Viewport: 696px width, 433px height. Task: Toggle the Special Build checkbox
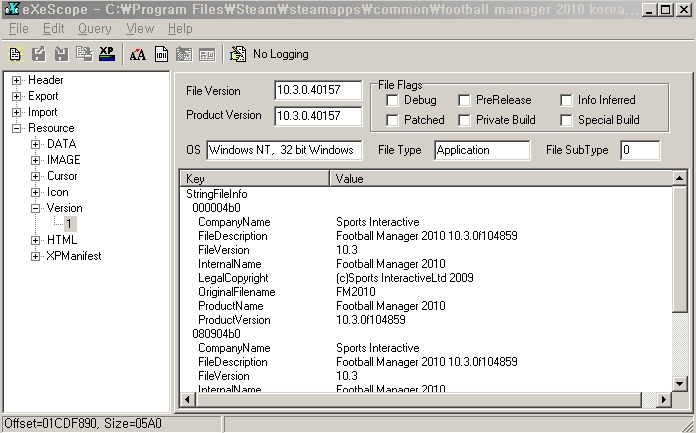tap(566, 120)
